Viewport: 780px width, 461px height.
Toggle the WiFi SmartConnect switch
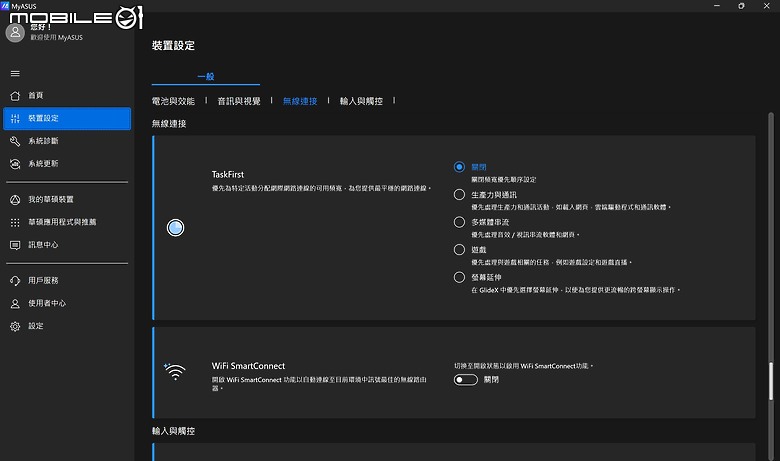[466, 380]
